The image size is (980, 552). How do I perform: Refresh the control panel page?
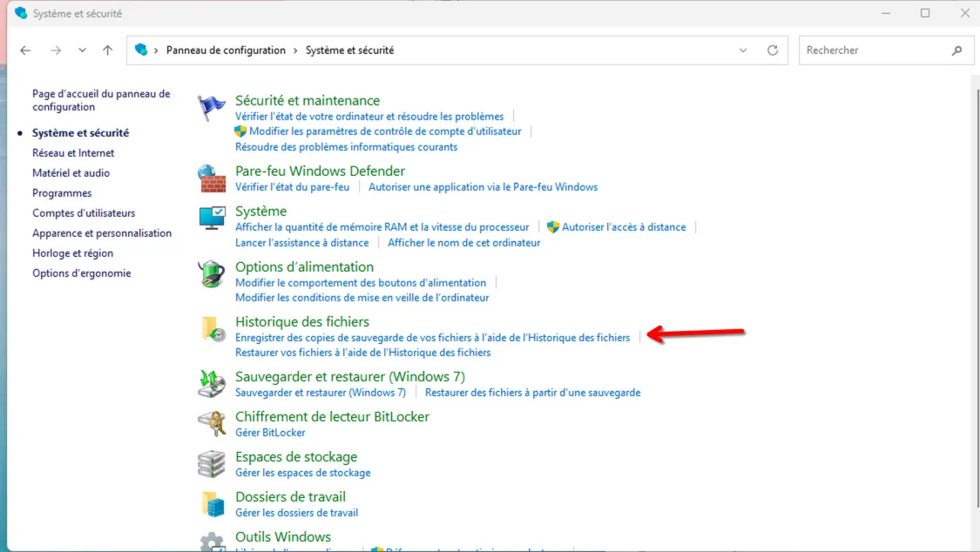(x=773, y=50)
